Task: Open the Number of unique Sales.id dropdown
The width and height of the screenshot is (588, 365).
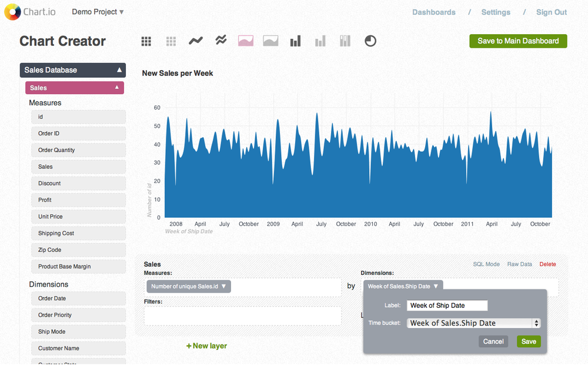Action: click(187, 286)
